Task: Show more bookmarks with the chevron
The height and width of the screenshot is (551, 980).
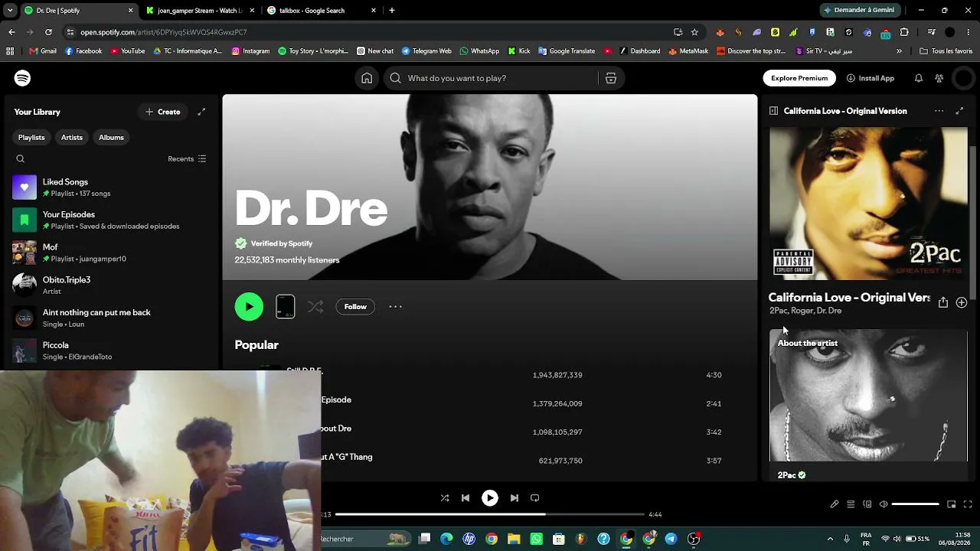Action: [x=899, y=51]
